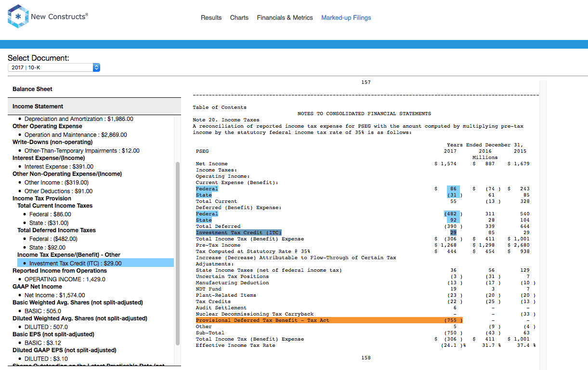Click the highlighted 29 value in filing
The height and width of the screenshot is (370, 588).
pos(453,233)
